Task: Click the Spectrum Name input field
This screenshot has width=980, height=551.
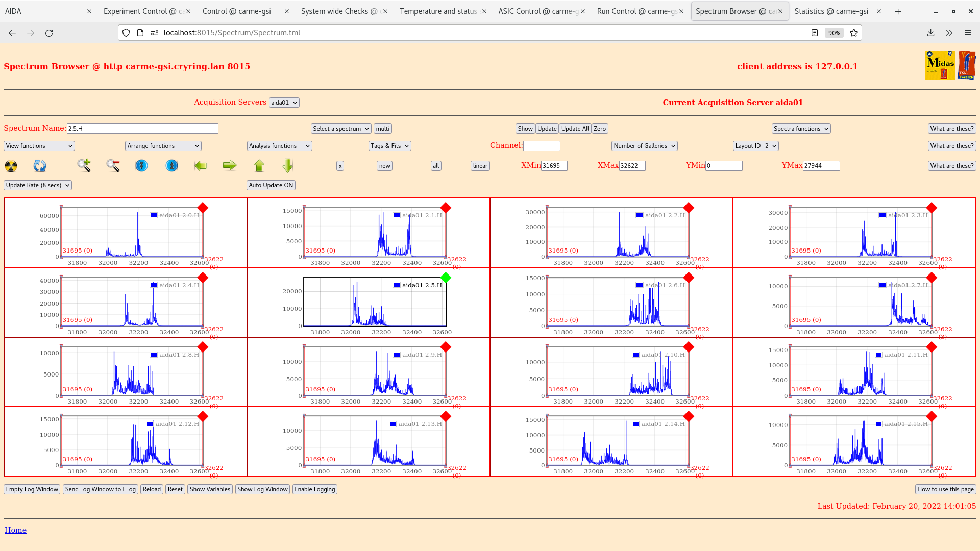Action: point(142,129)
